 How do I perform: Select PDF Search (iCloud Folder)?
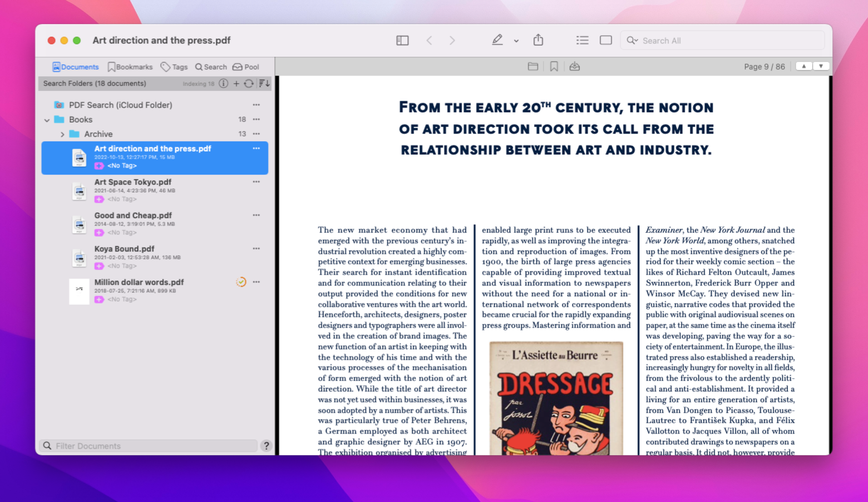120,105
